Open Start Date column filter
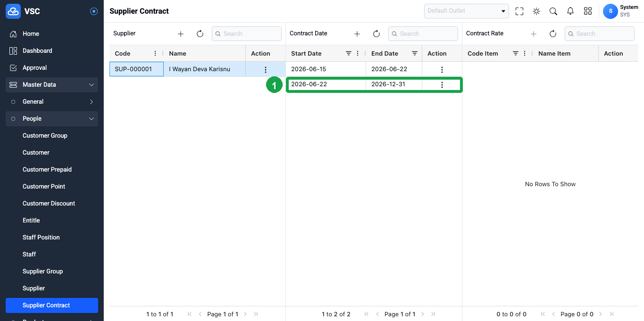This screenshot has height=321, width=644. (x=349, y=53)
